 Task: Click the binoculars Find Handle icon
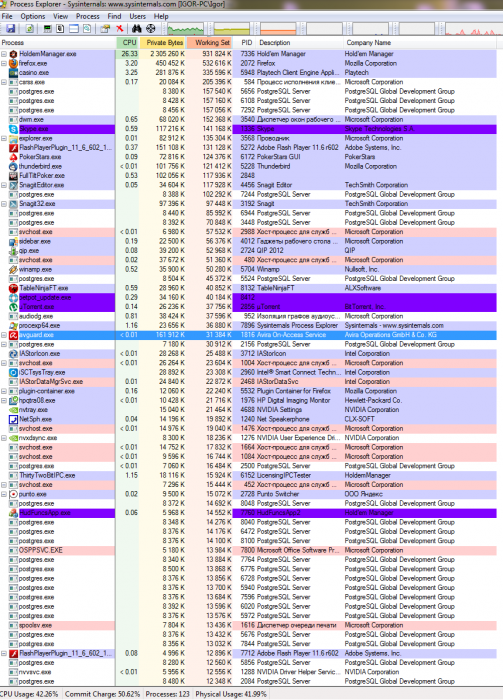click(x=137, y=29)
